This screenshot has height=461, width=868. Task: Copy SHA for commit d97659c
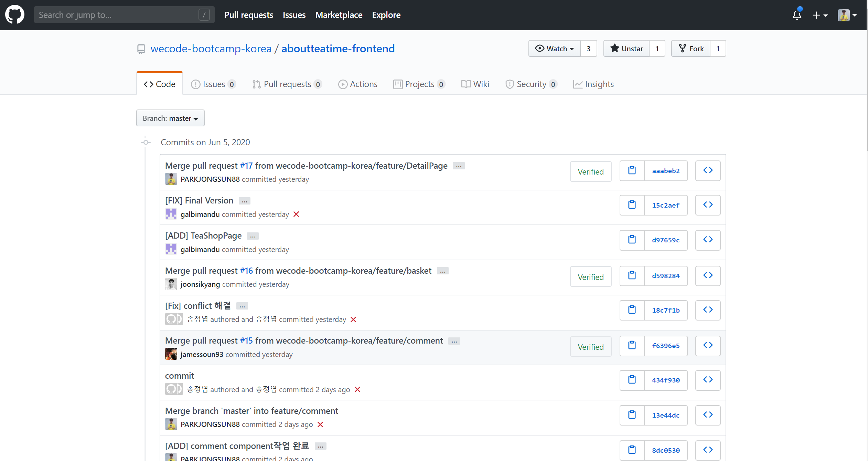[x=632, y=240]
